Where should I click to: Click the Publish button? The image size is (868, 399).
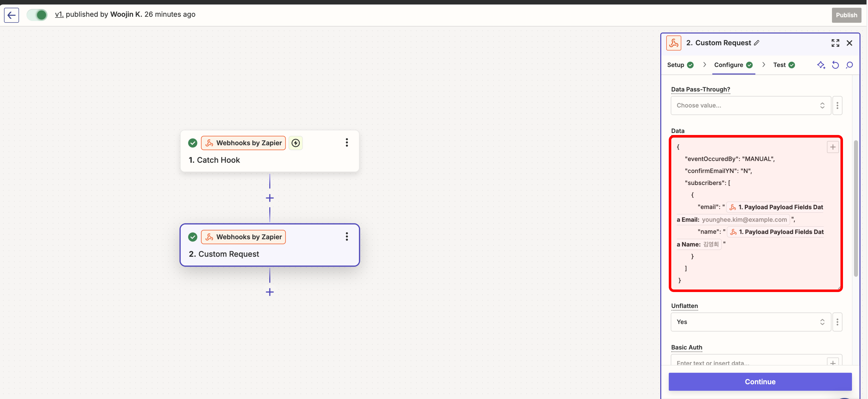[846, 15]
